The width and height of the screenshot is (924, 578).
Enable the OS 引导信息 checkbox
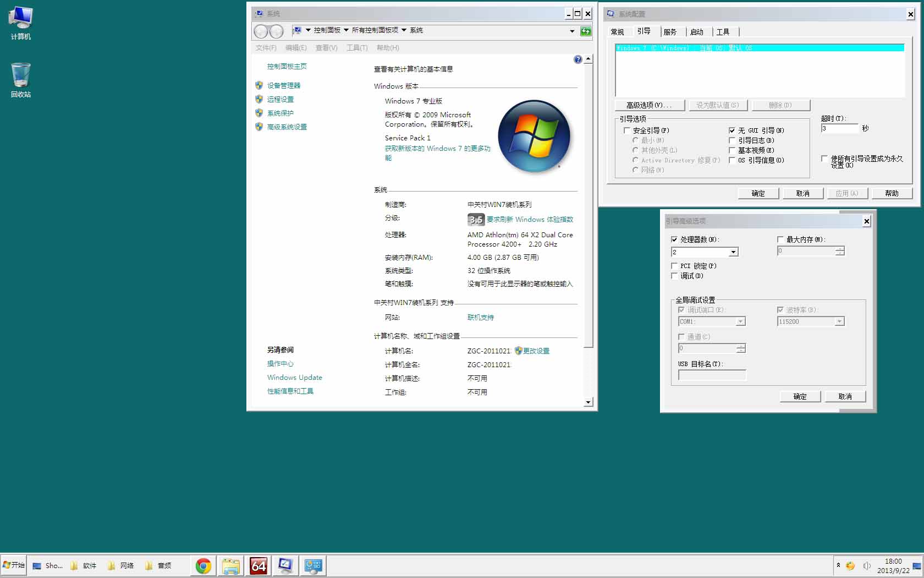pyautogui.click(x=732, y=160)
